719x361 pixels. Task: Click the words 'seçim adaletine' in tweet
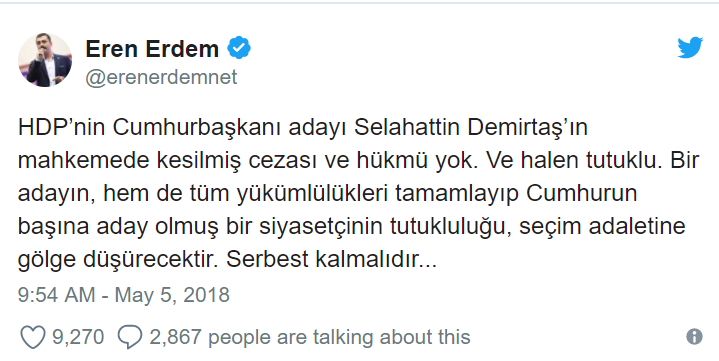point(602,228)
